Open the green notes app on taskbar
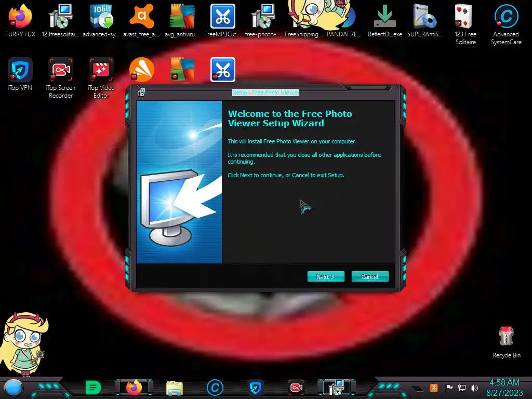532x399 pixels. coord(94,388)
